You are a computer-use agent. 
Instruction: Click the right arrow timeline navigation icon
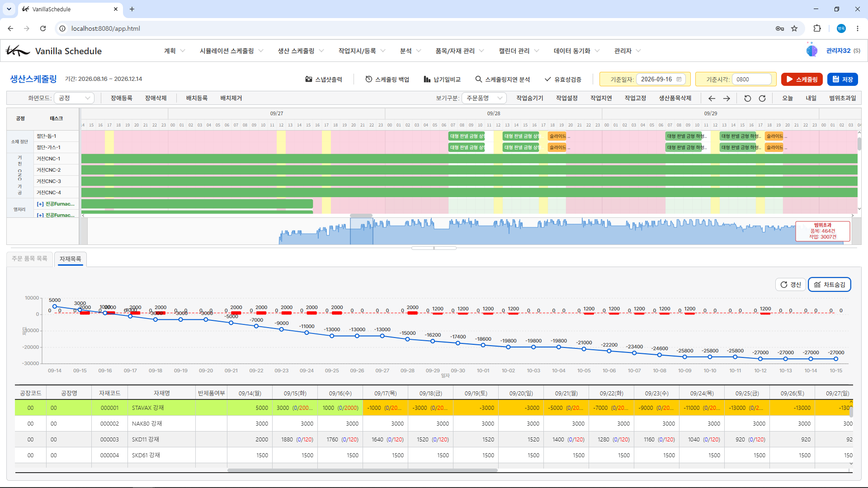tap(726, 98)
